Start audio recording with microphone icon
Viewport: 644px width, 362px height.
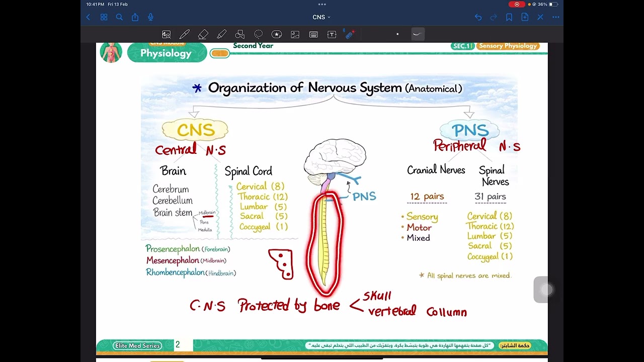(x=150, y=17)
